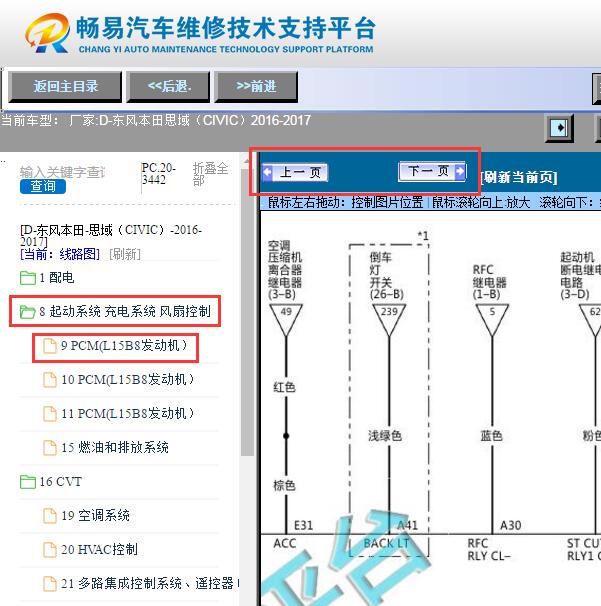Click the 蓝色 wire label
This screenshot has width=601, height=606.
point(491,436)
